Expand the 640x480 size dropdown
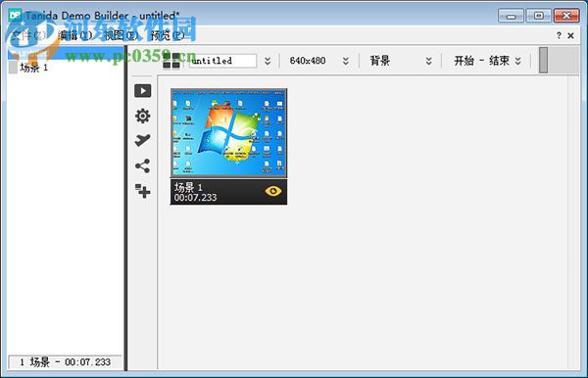This screenshot has height=378, width=588. click(x=346, y=61)
